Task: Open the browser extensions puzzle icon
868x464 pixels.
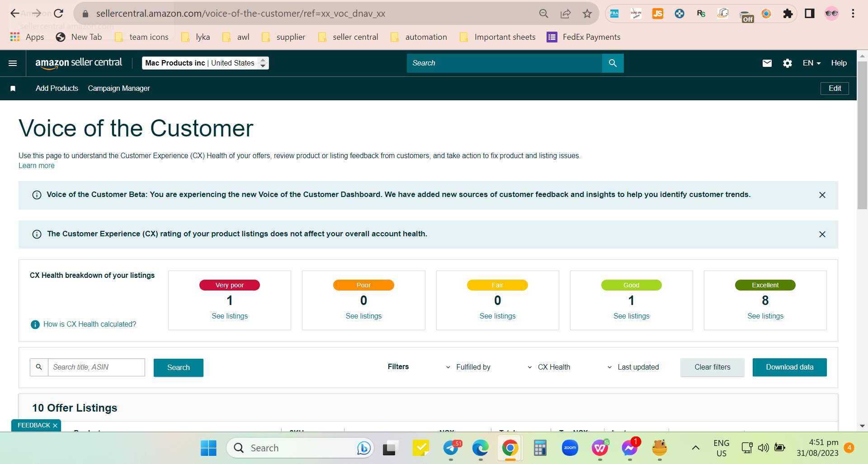Action: click(788, 14)
